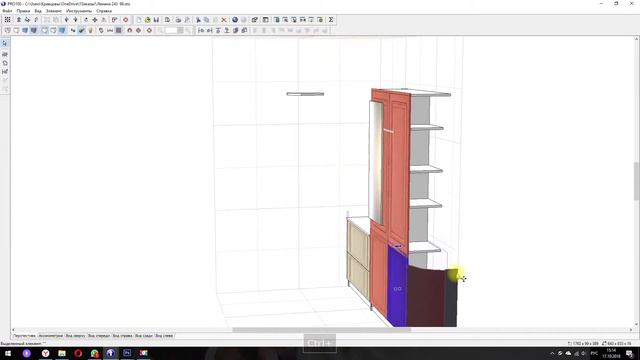Toggle the wireframe view mode icon

point(7,30)
